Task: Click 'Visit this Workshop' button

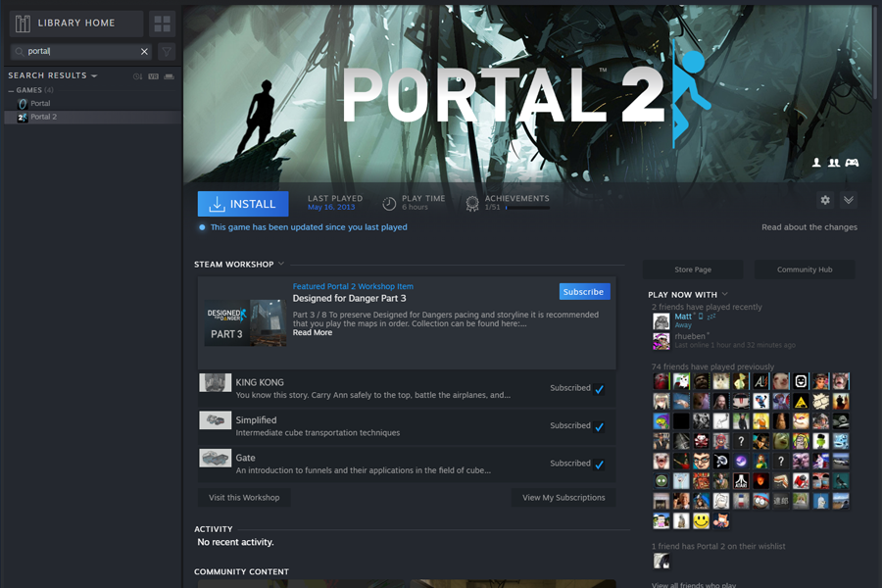Action: 244,498
